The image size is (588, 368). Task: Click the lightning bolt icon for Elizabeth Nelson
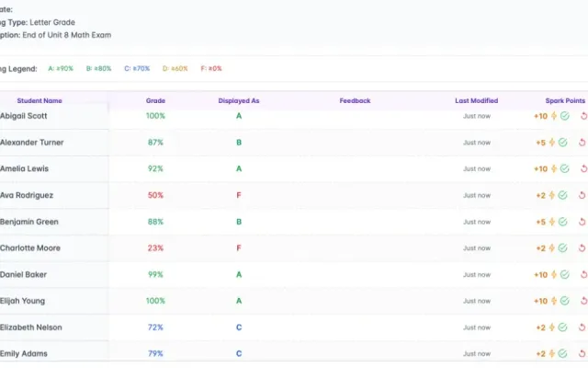[x=552, y=328]
